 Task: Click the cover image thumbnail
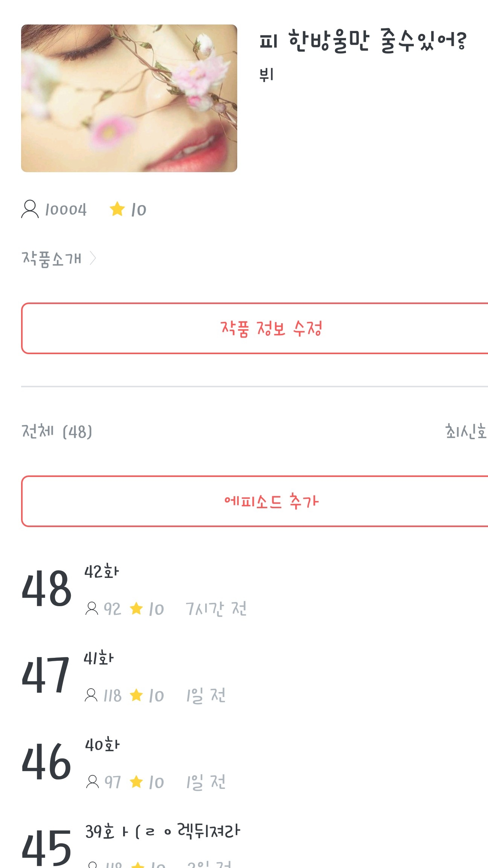pos(129,98)
